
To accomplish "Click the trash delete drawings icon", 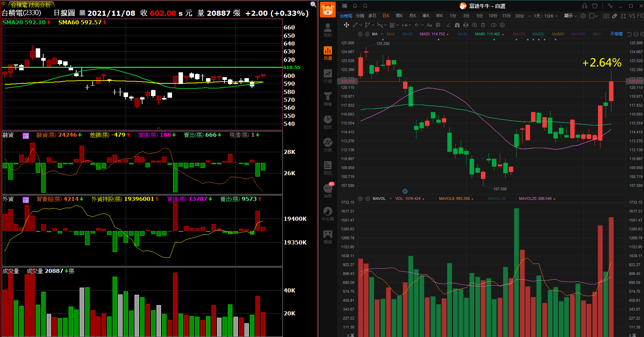I will (x=483, y=25).
